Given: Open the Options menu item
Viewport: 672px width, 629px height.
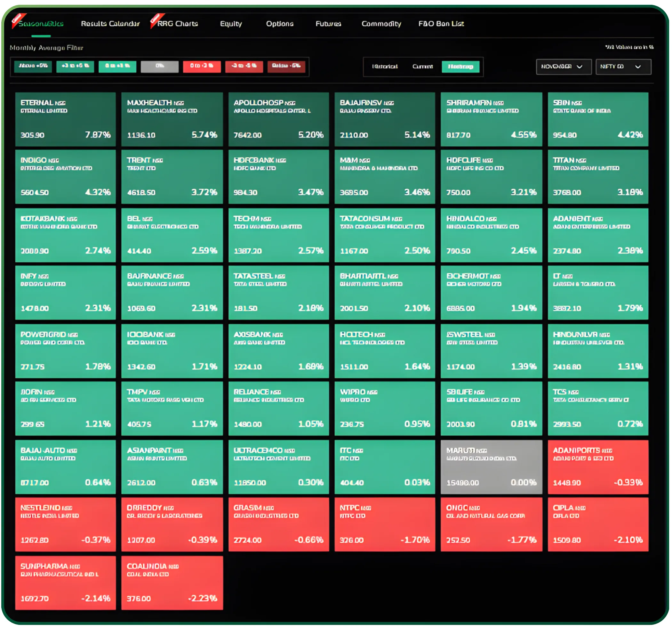Looking at the screenshot, I should (x=280, y=24).
